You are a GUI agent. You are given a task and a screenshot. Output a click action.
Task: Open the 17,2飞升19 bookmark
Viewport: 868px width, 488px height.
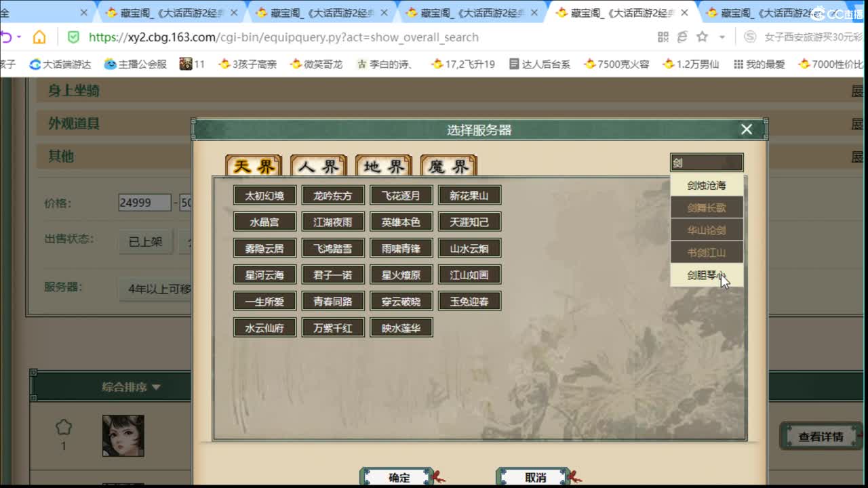[463, 64]
